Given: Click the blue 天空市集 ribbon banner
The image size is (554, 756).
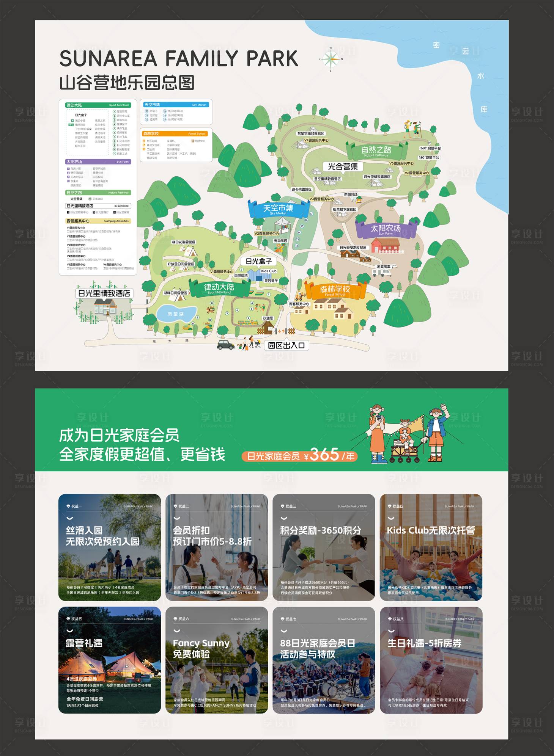Looking at the screenshot, I should pyautogui.click(x=278, y=209).
